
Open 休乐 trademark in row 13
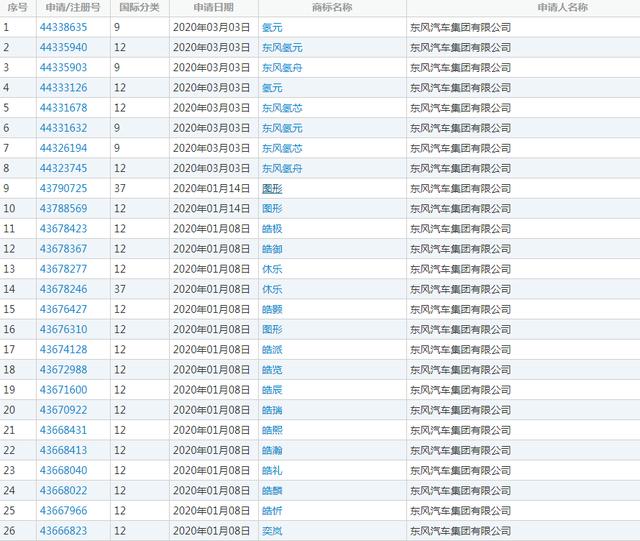pyautogui.click(x=272, y=269)
